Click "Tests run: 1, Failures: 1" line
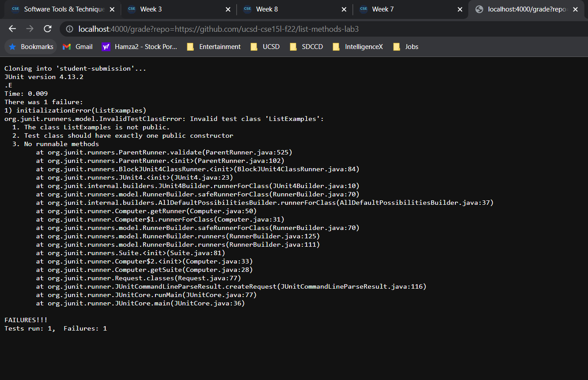 point(56,328)
